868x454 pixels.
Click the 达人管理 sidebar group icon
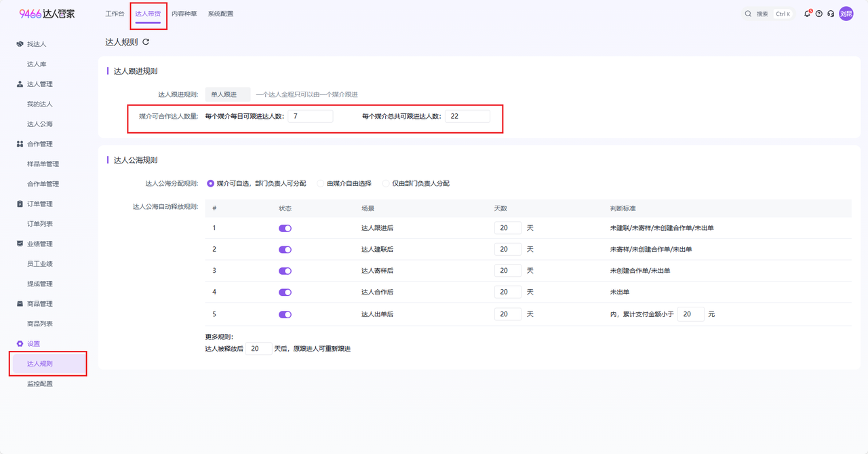tap(20, 84)
